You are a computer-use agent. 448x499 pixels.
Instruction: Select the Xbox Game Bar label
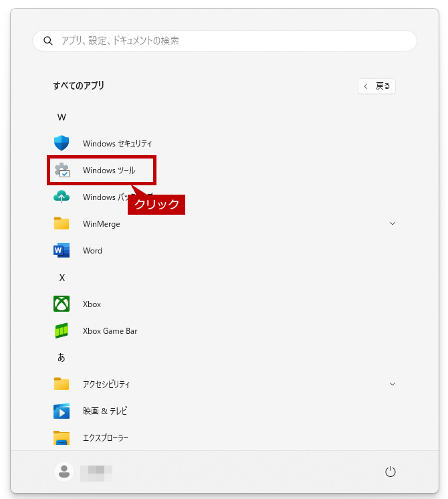[x=110, y=331]
